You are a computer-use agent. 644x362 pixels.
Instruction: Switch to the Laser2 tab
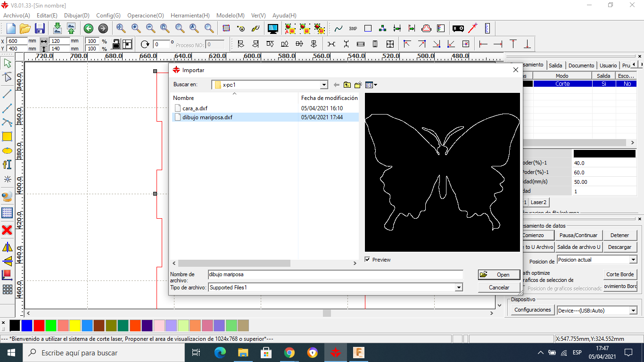(538, 202)
